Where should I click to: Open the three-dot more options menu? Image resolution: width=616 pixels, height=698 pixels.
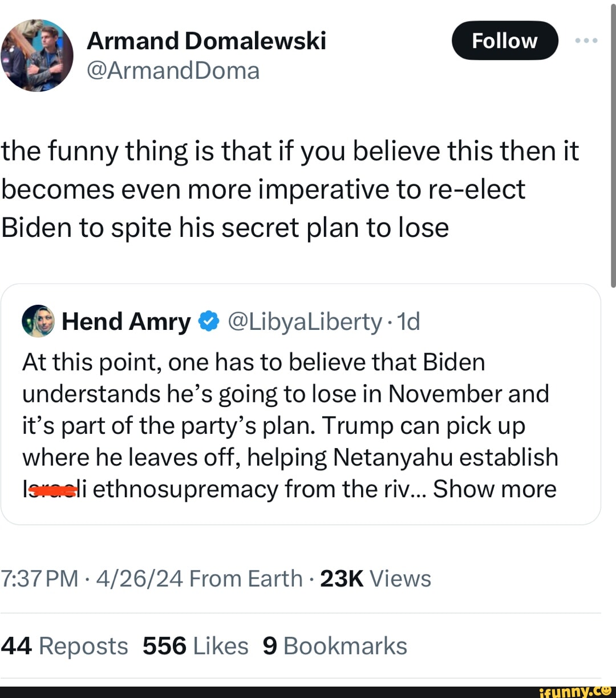coord(586,41)
